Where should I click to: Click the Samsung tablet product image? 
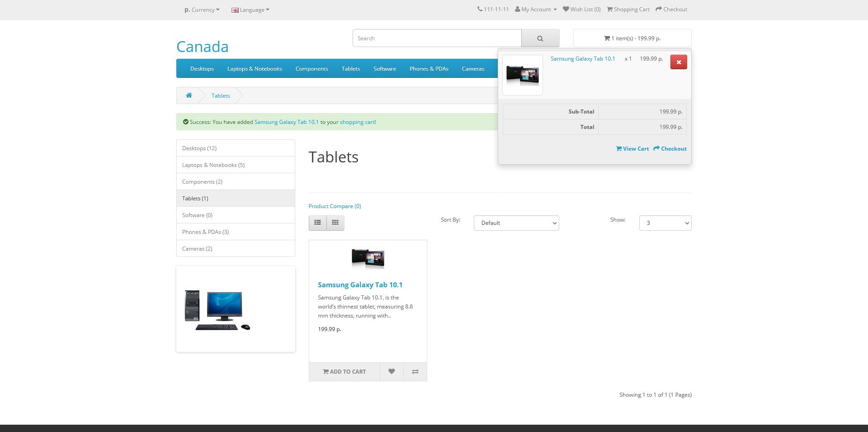368,258
